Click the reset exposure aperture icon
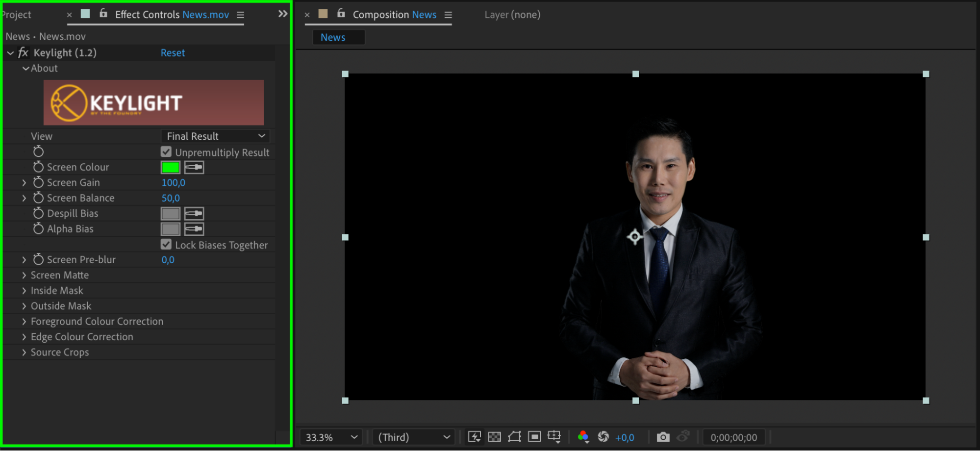The width and height of the screenshot is (980, 451). pos(603,437)
